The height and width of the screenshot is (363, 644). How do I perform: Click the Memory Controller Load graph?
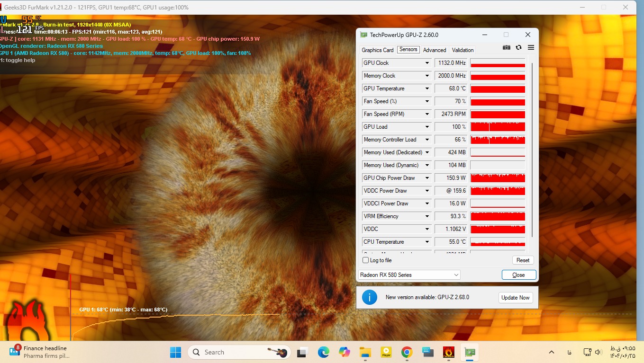coord(498,140)
